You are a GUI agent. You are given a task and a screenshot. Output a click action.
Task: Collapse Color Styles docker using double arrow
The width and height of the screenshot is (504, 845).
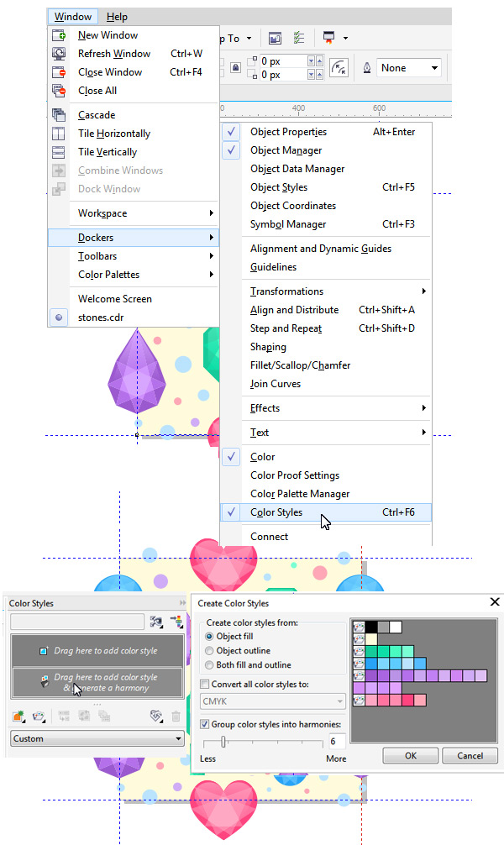[183, 602]
